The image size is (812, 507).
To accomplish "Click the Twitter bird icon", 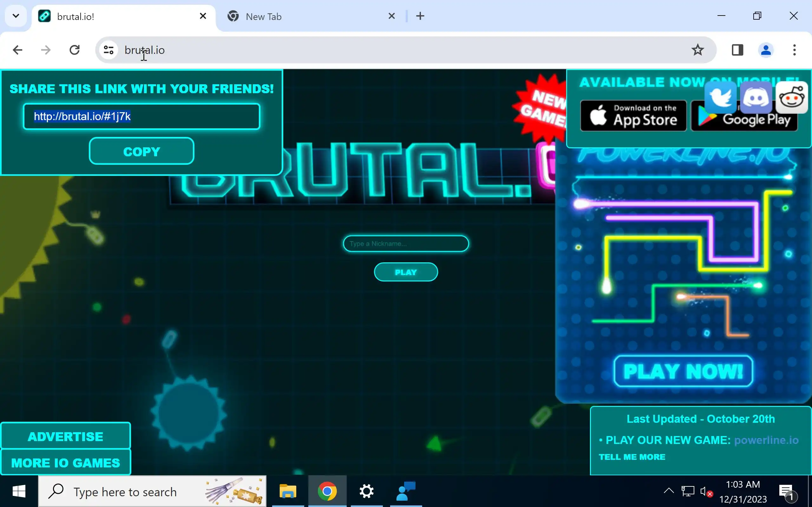I will click(x=720, y=98).
